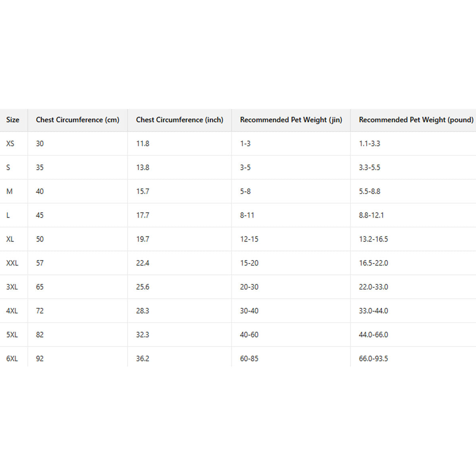Select the M size row label
Image resolution: width=476 pixels, height=476 pixels.
pos(10,191)
